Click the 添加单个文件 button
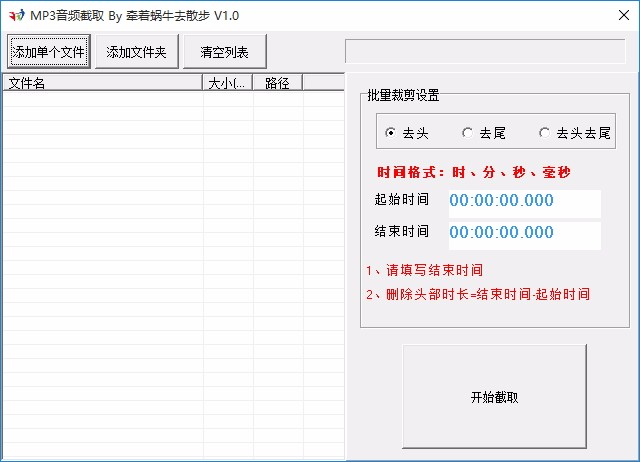The image size is (640, 462). point(49,52)
